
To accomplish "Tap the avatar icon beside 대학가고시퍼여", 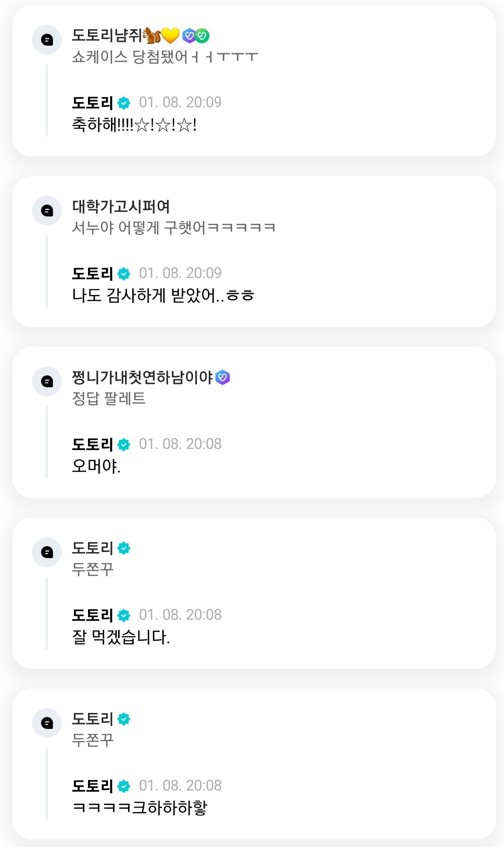I will pos(47,210).
